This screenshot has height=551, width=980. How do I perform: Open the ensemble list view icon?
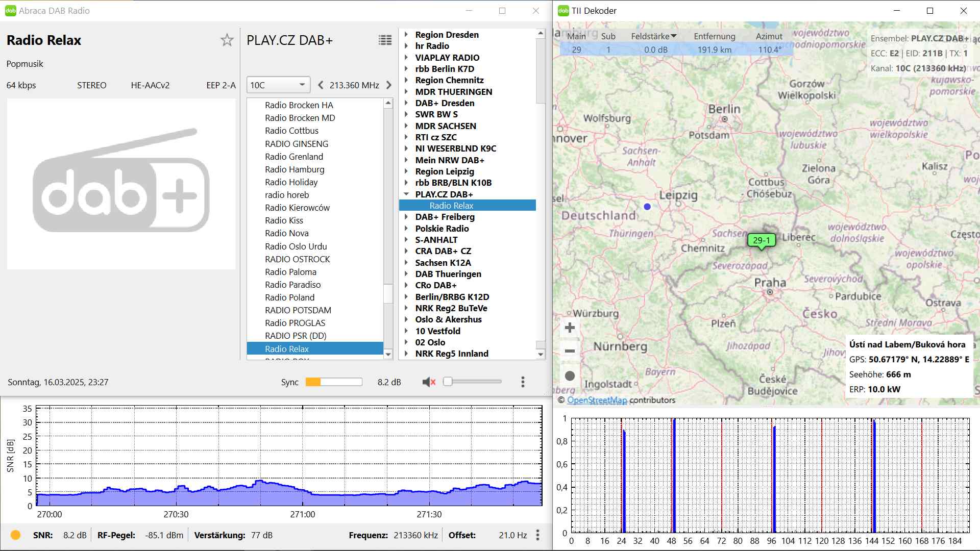click(385, 40)
